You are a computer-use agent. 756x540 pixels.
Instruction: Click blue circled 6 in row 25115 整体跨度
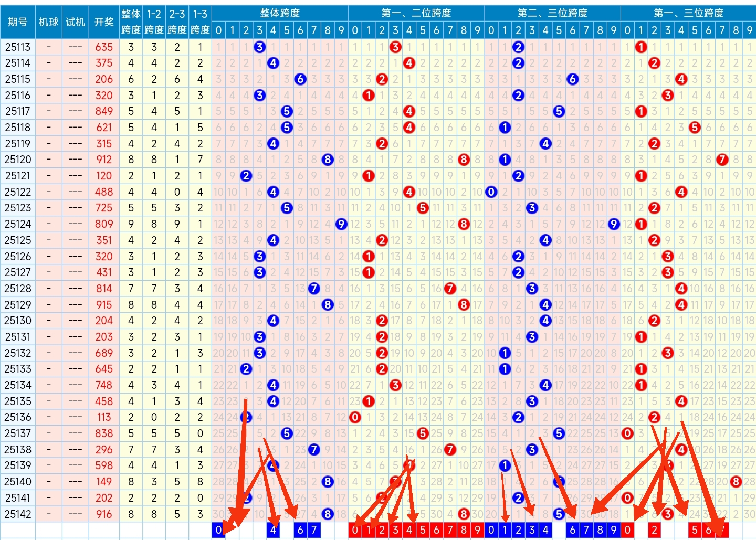[x=300, y=79]
